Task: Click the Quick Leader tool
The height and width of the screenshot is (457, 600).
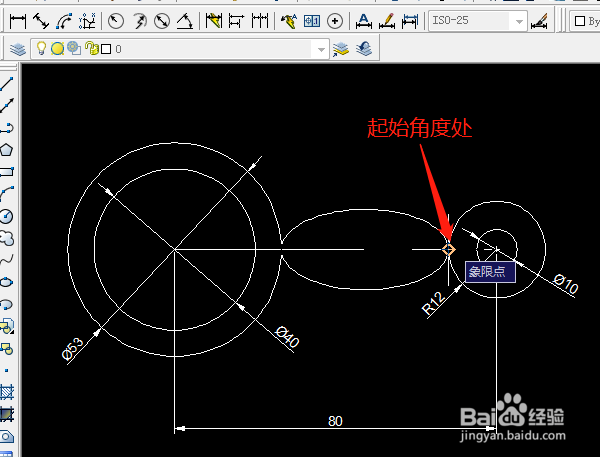Action: [289, 21]
